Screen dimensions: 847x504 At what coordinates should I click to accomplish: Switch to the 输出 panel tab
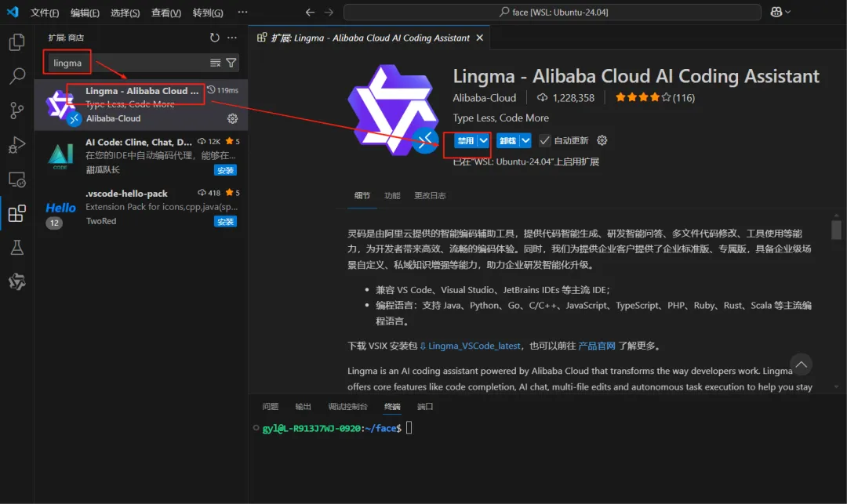point(303,406)
